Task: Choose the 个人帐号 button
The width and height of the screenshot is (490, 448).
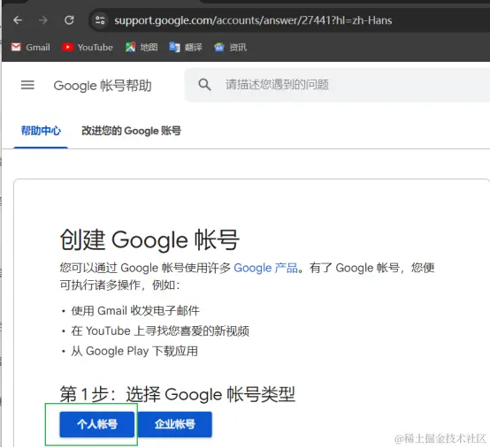Action: pyautogui.click(x=97, y=424)
